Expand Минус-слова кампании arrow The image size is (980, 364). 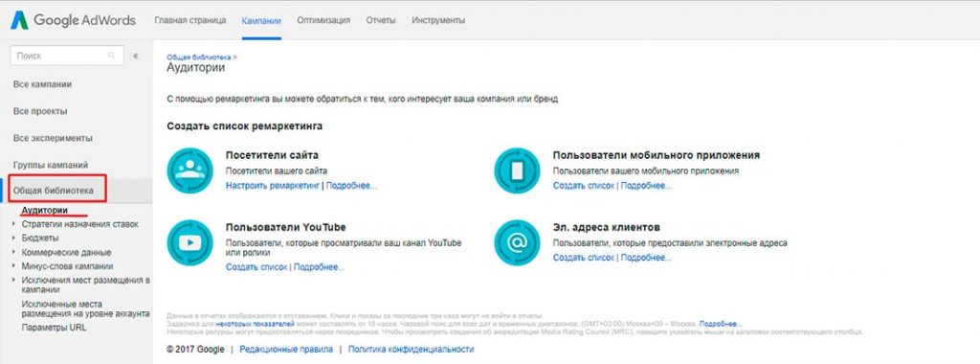(x=13, y=265)
